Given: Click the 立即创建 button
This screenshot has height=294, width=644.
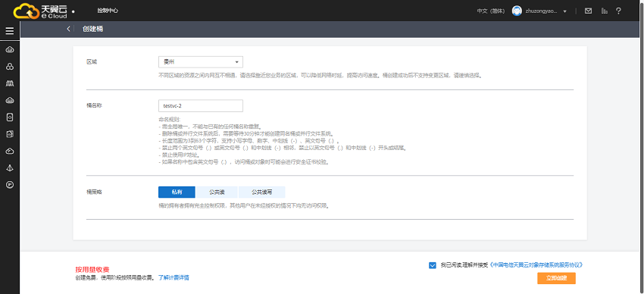Looking at the screenshot, I should (556, 278).
